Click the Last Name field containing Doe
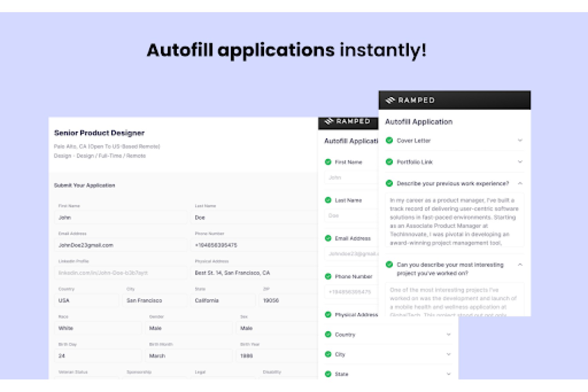Image resolution: width=588 pixels, height=392 pixels. pos(255,217)
